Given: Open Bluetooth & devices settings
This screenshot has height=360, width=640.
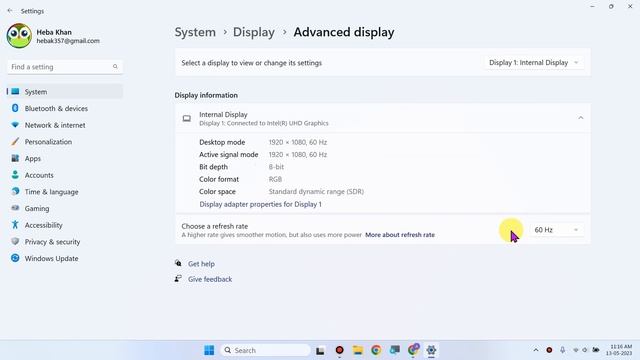Looking at the screenshot, I should tap(65, 109).
